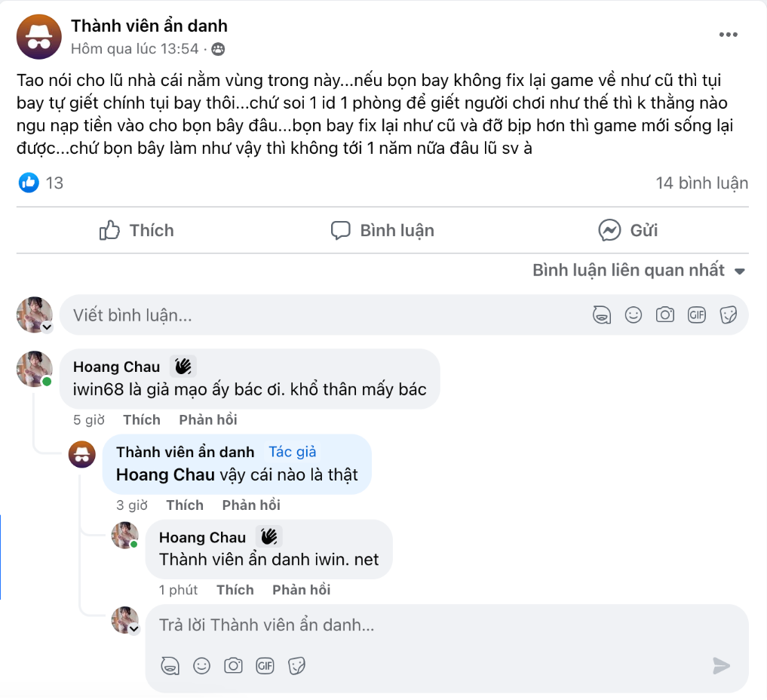Click the 'Bình luận' comment button
This screenshot has width=767, height=700.
(382, 231)
